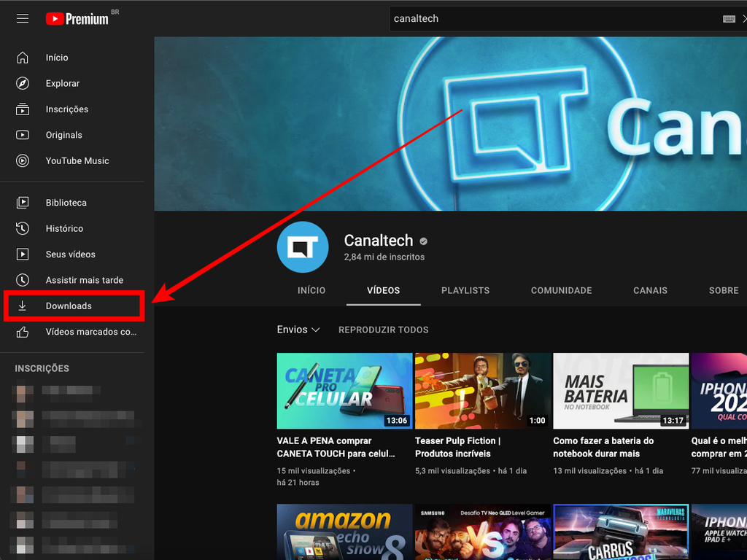Open Originals in the sidebar

pos(72,135)
